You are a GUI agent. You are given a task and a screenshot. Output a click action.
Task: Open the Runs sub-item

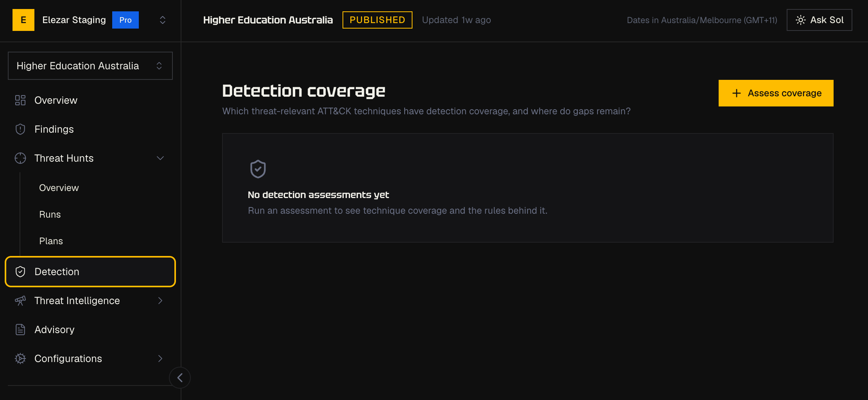(50, 214)
